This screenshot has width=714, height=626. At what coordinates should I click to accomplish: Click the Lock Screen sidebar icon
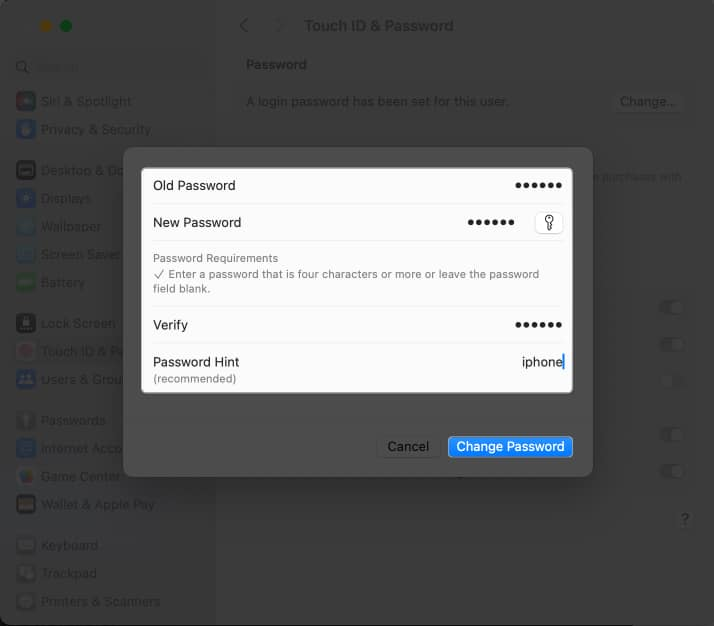click(x=27, y=323)
